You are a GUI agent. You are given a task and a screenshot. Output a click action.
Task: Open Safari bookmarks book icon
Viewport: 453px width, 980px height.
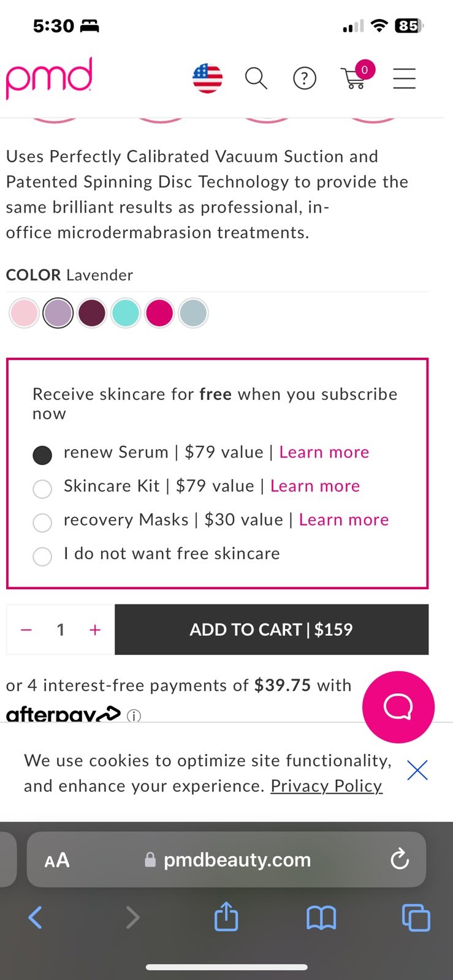click(x=321, y=918)
